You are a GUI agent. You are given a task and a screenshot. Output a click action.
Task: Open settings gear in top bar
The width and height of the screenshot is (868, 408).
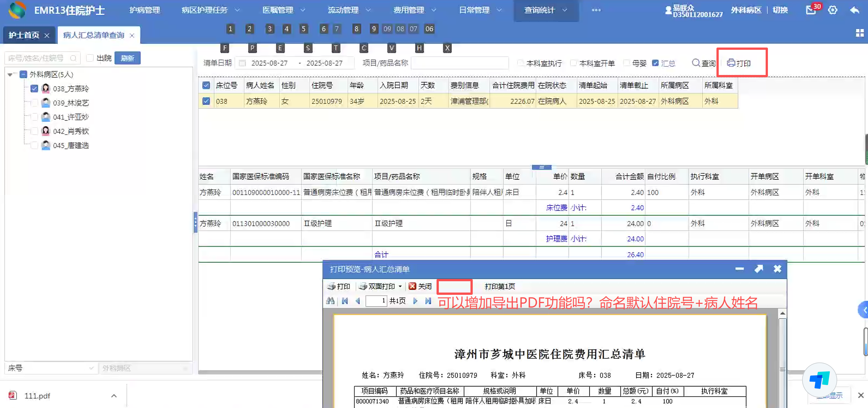[832, 10]
